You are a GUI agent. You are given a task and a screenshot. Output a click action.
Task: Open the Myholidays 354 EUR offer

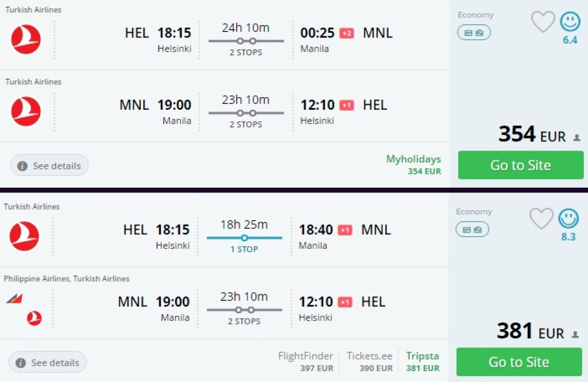point(413,164)
